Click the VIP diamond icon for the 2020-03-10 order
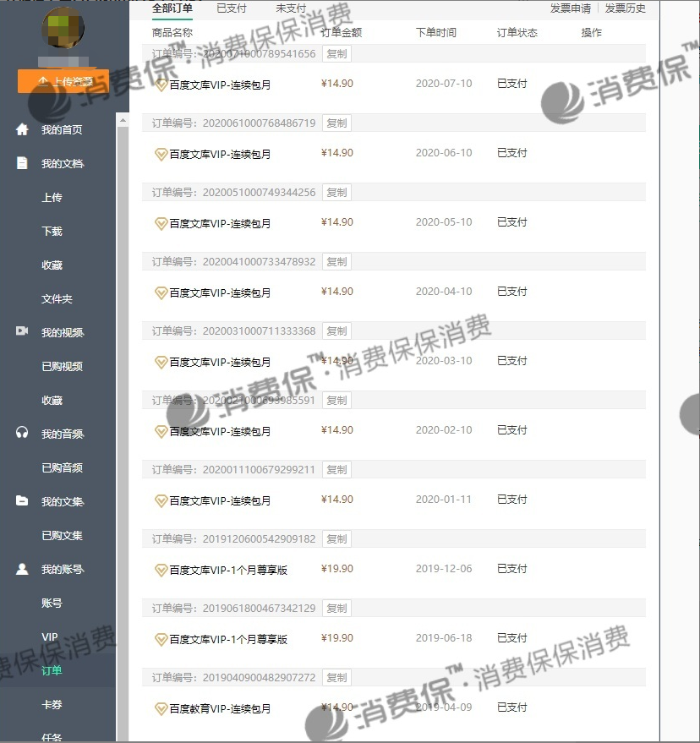Viewport: 700px width, 743px height. point(161,362)
